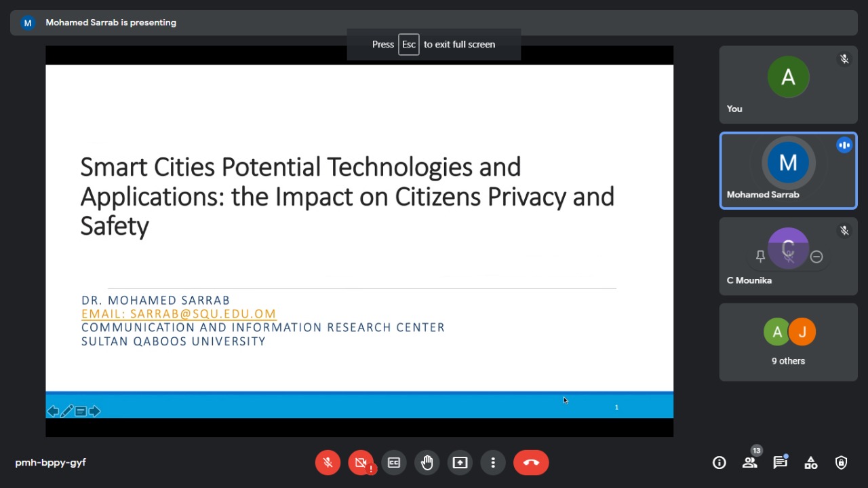
Task: Turn on the camera button
Action: click(361, 463)
